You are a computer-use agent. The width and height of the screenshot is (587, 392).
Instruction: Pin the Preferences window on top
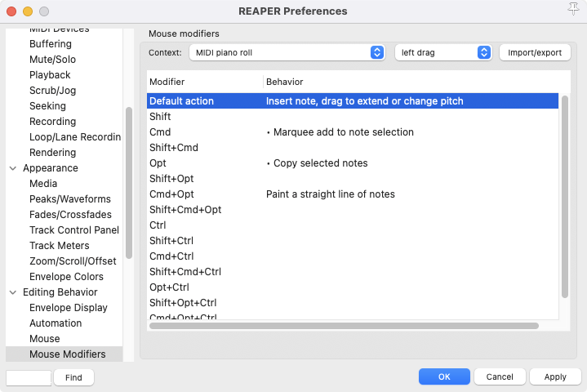573,9
